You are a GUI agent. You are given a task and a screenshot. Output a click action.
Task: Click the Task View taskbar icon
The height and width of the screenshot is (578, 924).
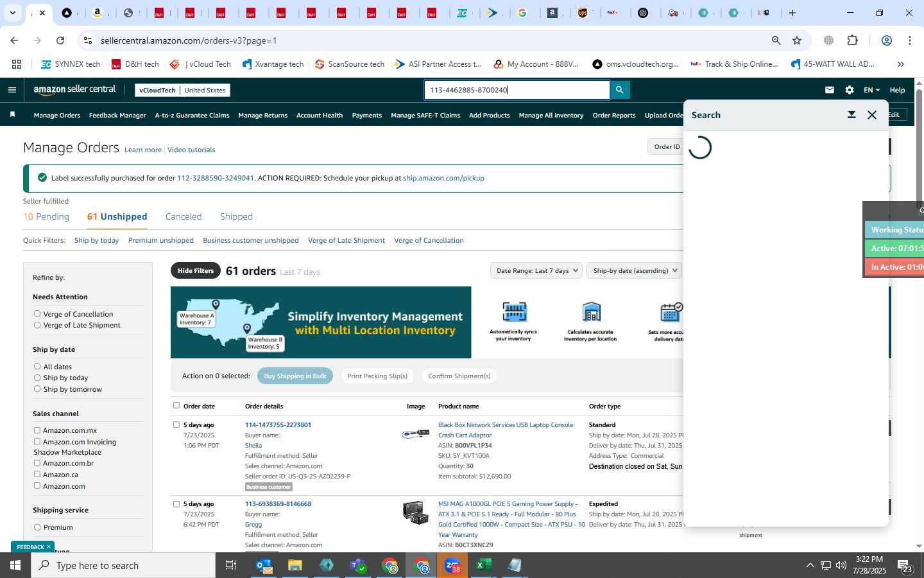point(231,566)
